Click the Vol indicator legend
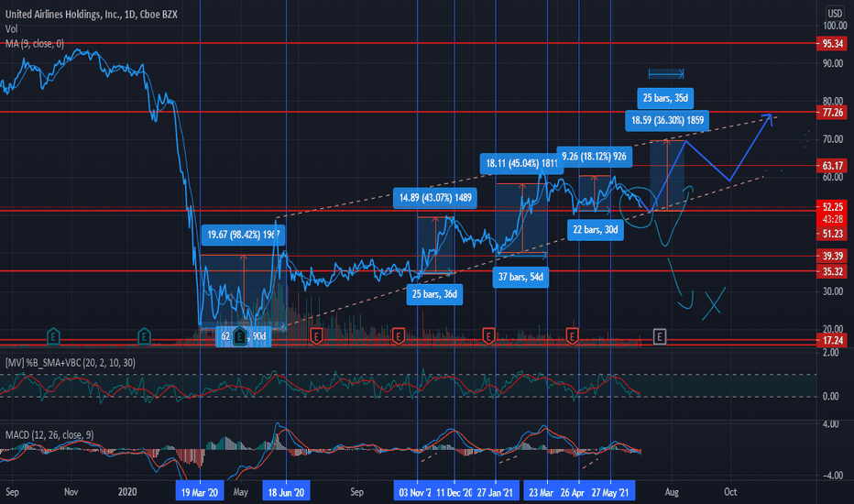Viewport: 854px width, 504px height. [x=11, y=29]
